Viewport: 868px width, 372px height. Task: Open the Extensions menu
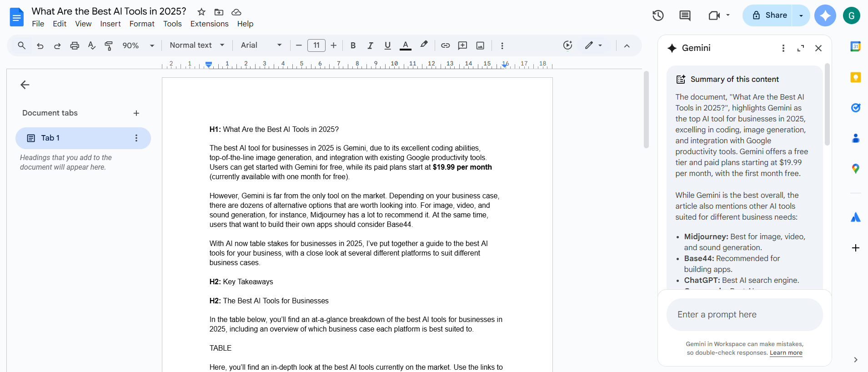(x=209, y=24)
